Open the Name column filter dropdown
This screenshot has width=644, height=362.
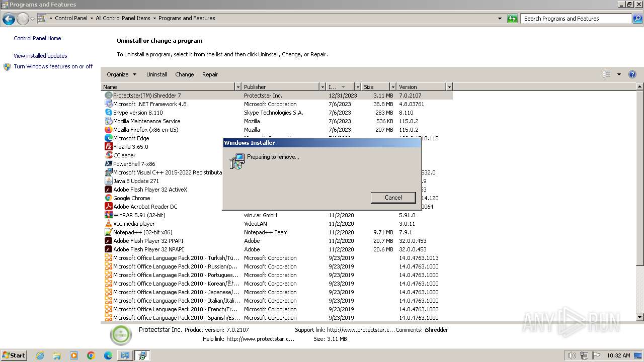(x=238, y=87)
